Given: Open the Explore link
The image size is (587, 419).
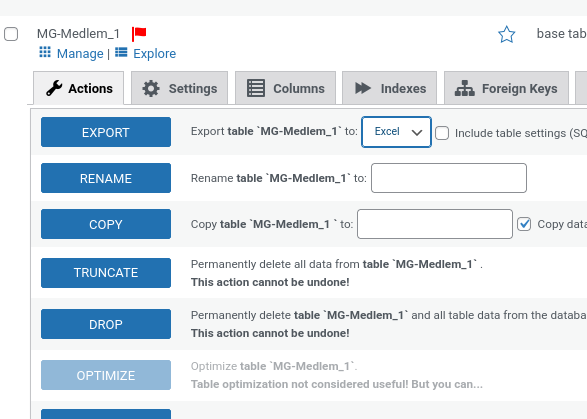Looking at the screenshot, I should (x=155, y=54).
